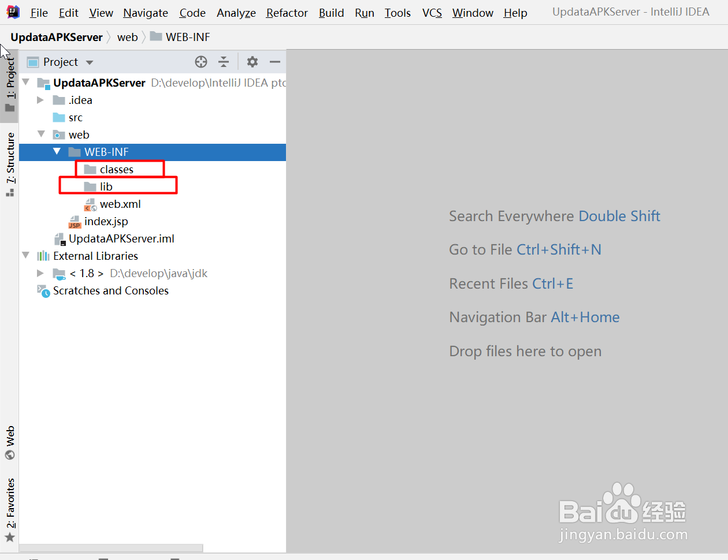The width and height of the screenshot is (728, 560).
Task: Click the WEB-INF folder icon in the tree
Action: pyautogui.click(x=75, y=152)
